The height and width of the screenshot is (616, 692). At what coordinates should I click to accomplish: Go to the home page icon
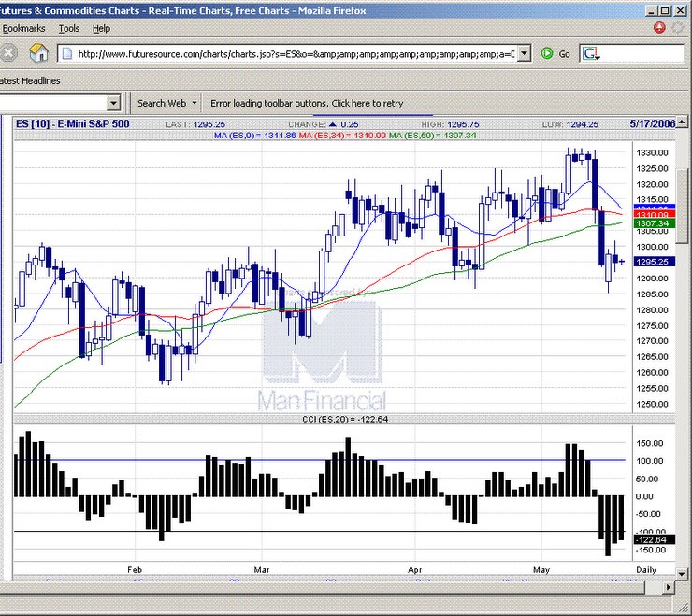pos(39,53)
